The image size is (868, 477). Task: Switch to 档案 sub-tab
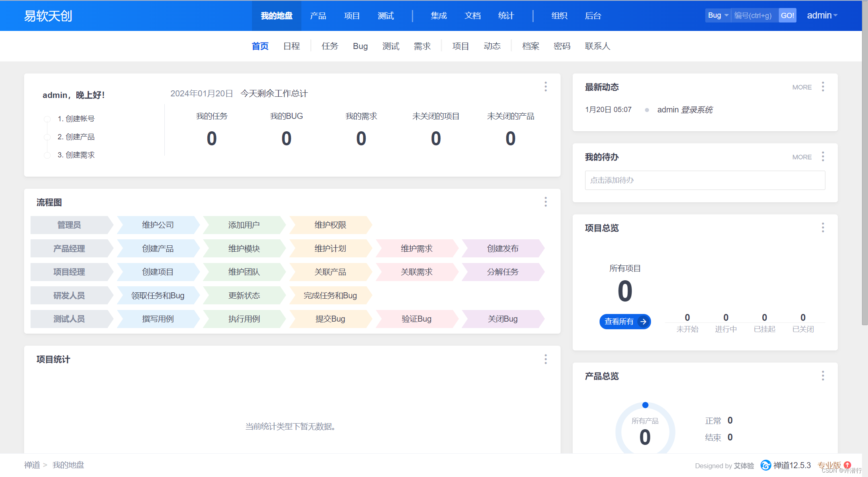(531, 46)
